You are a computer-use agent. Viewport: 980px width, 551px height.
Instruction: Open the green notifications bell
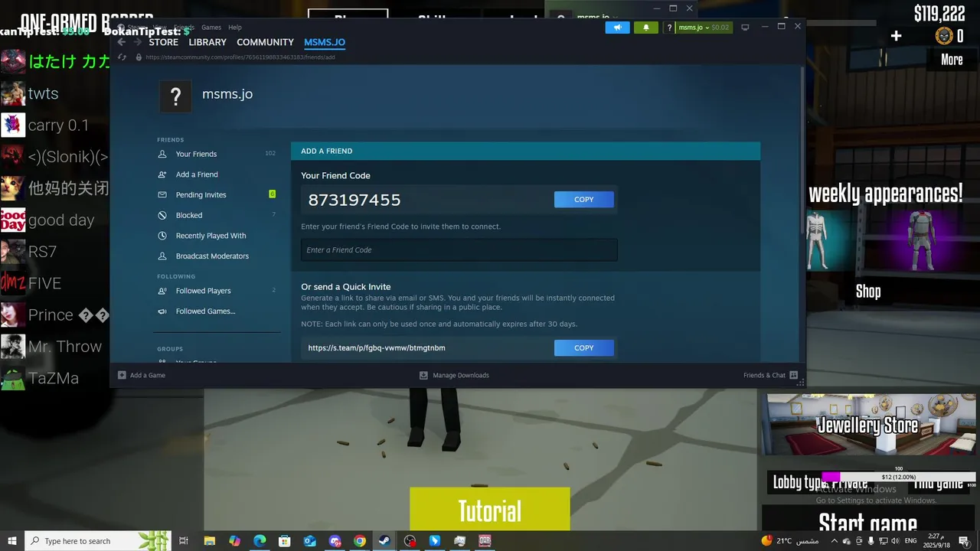click(645, 28)
